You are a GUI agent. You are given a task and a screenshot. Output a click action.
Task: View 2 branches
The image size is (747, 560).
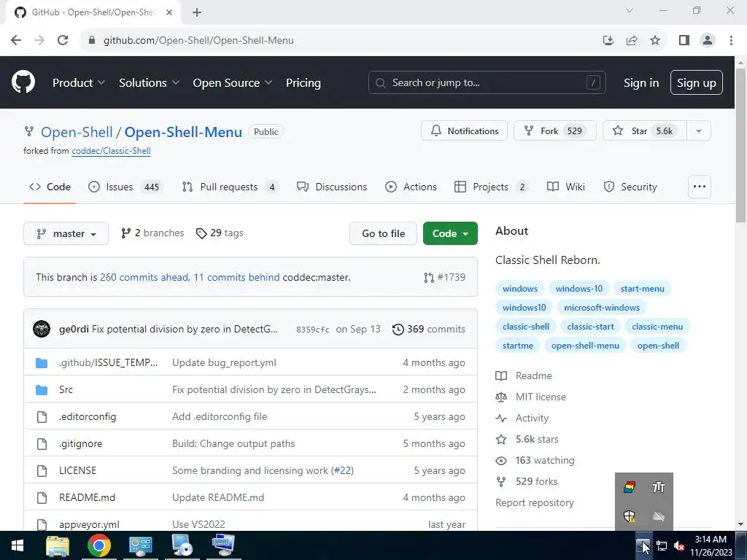click(x=152, y=233)
